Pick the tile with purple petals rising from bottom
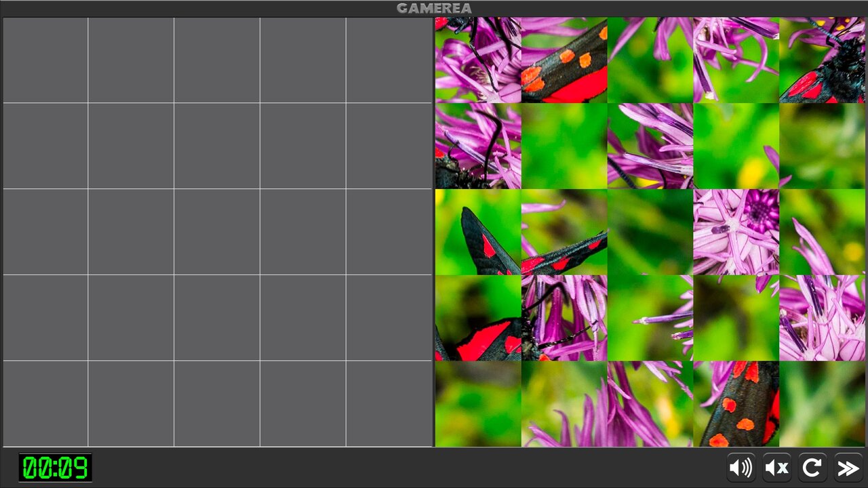This screenshot has height=488, width=868. point(564,403)
